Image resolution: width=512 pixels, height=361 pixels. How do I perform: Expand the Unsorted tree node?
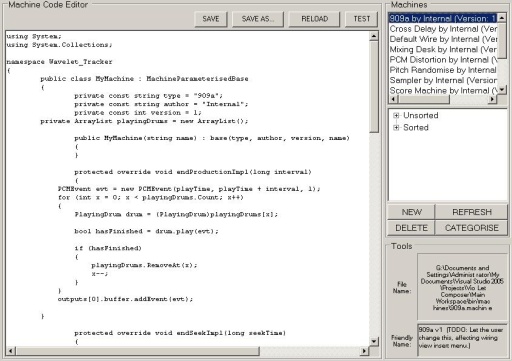(x=396, y=115)
